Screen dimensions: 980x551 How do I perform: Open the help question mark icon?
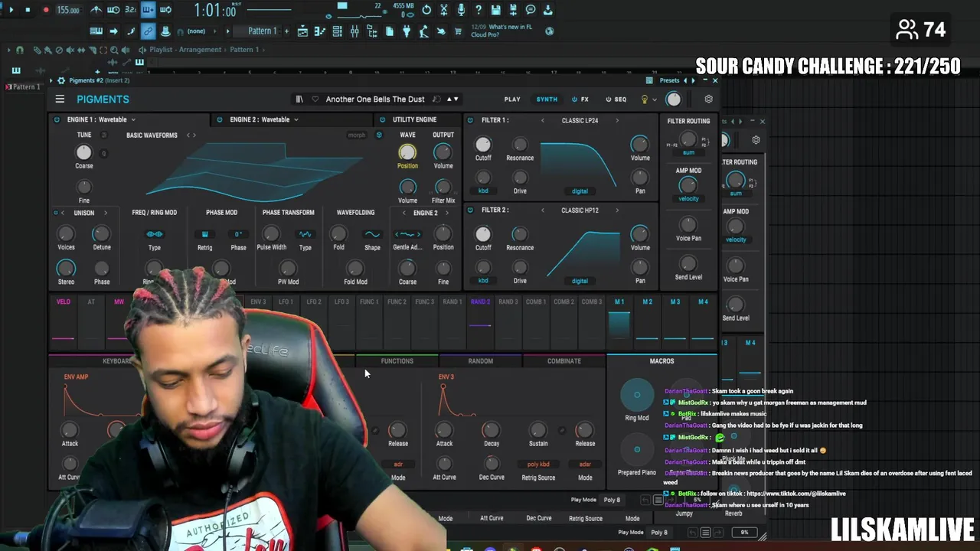[x=479, y=10]
